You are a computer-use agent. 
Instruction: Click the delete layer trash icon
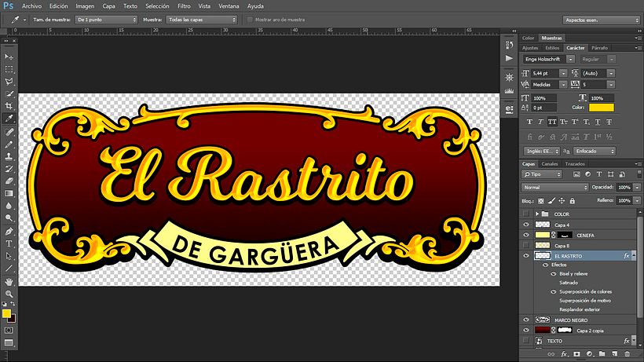click(628, 354)
